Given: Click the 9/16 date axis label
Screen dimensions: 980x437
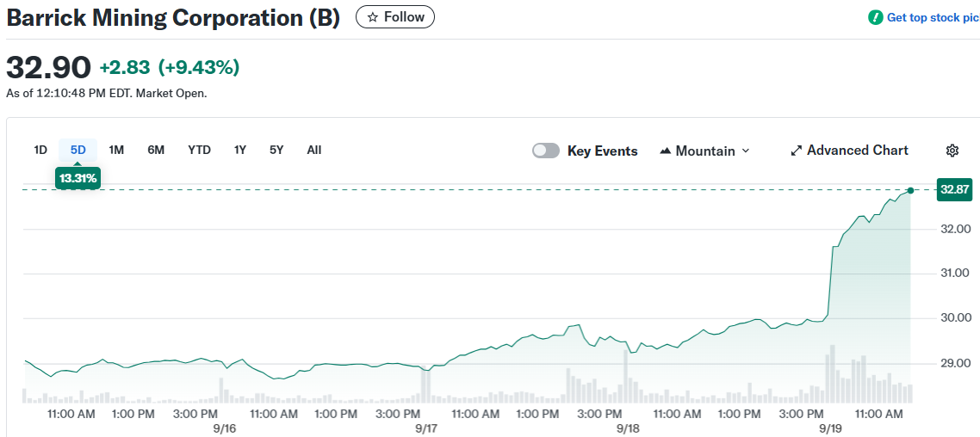Looking at the screenshot, I should [224, 428].
